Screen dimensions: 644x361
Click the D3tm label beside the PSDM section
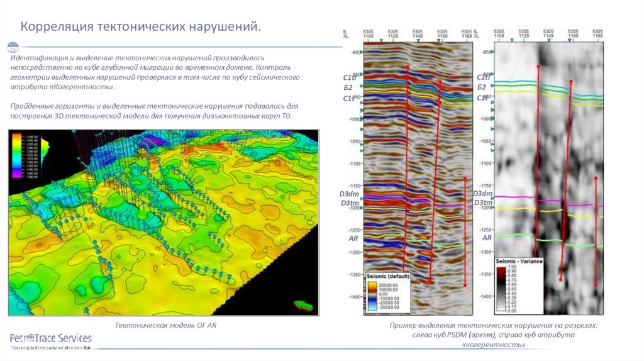[350, 203]
